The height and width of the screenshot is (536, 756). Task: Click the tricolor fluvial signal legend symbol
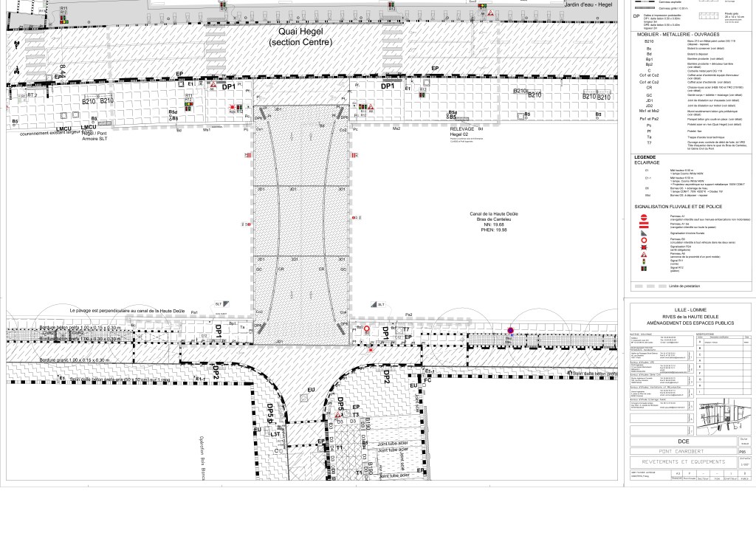[644, 233]
